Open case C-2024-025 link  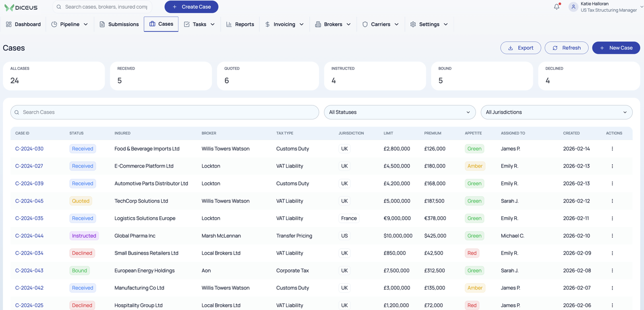click(x=29, y=306)
